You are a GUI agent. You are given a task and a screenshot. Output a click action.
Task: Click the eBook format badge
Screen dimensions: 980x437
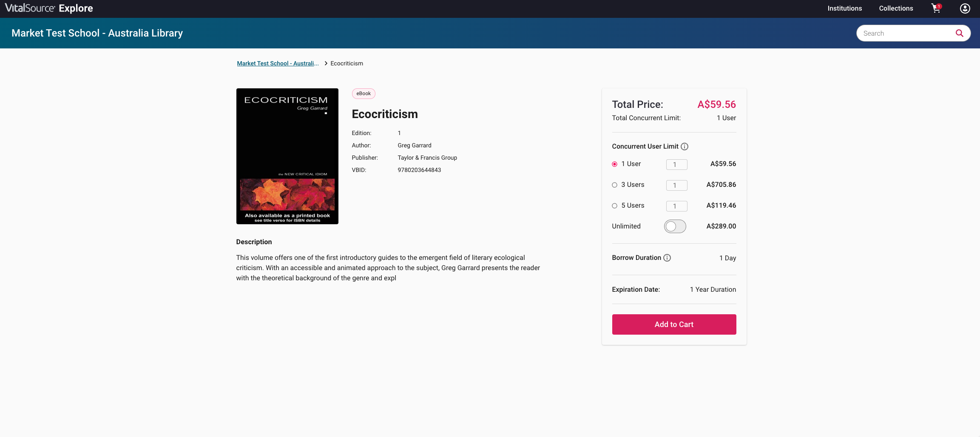pos(364,93)
